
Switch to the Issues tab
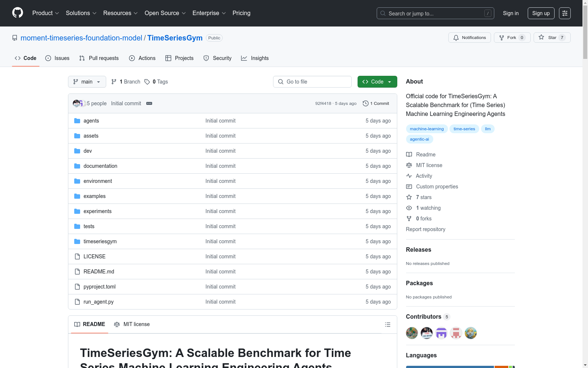click(x=57, y=58)
